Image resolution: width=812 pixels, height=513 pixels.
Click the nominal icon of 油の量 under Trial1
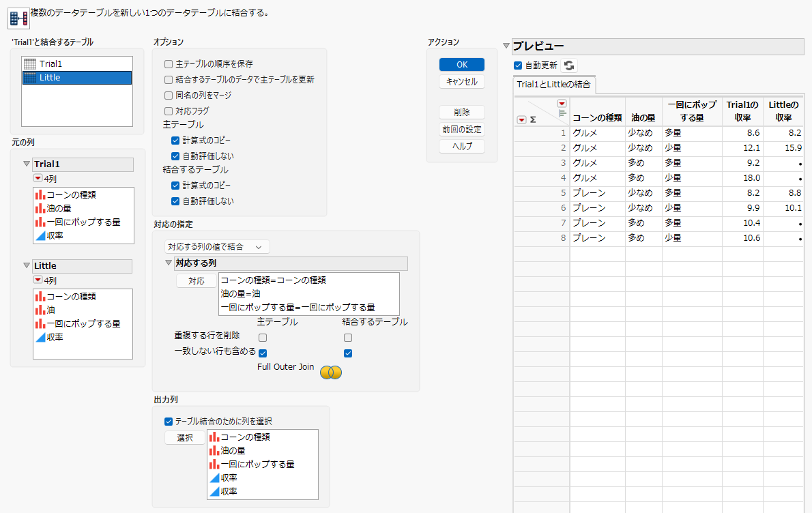tap(40, 208)
